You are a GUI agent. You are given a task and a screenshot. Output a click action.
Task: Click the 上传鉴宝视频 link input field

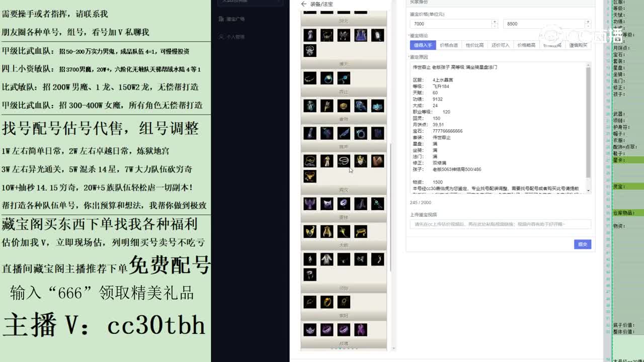point(501,224)
